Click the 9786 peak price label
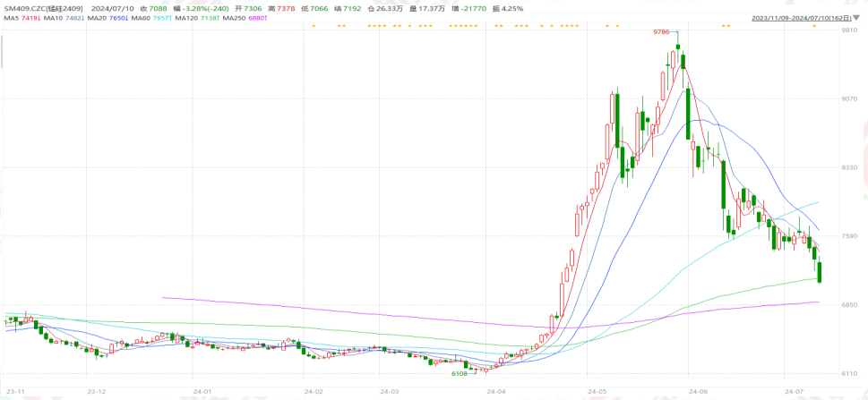 pyautogui.click(x=661, y=32)
